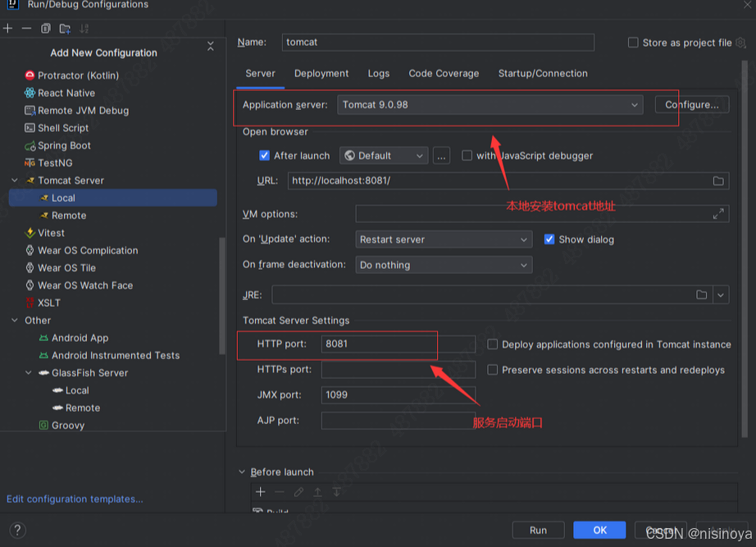Uncheck the After launch checkbox
Image resolution: width=756 pixels, height=547 pixels.
[x=264, y=155]
